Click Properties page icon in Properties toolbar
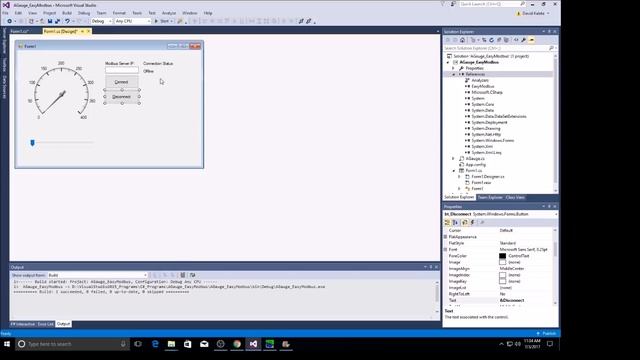The width and height of the screenshot is (640, 360). tap(464, 222)
